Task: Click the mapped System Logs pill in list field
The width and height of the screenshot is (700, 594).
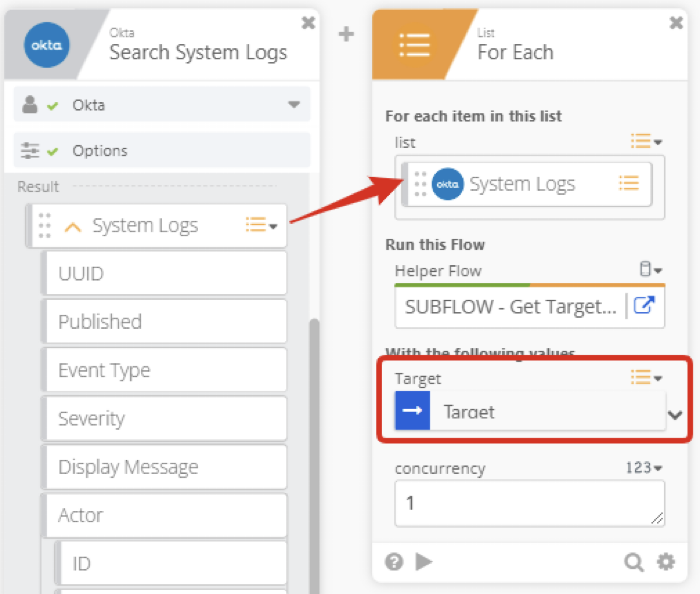Action: click(527, 184)
